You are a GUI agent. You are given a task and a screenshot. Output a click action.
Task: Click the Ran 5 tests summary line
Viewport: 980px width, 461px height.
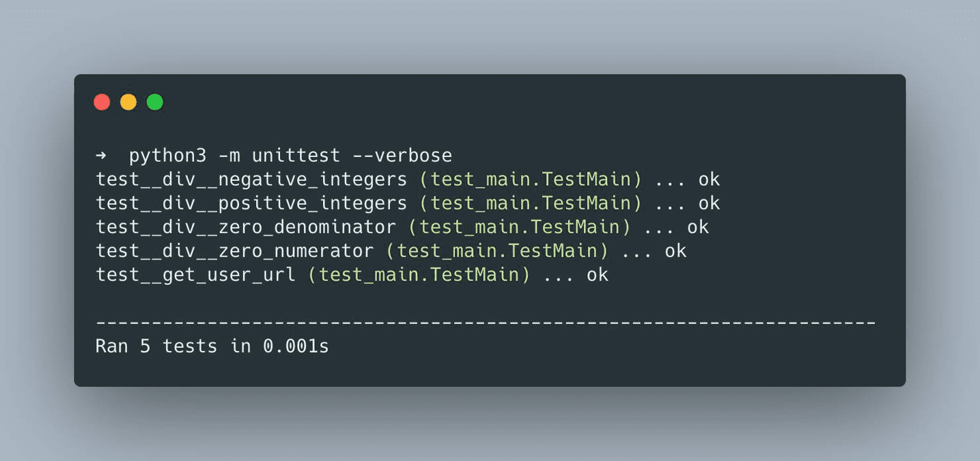point(212,347)
